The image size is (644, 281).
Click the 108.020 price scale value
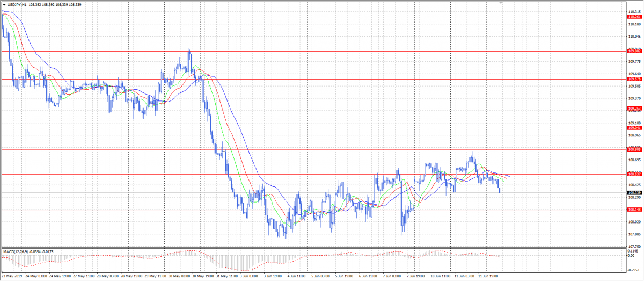coord(634,221)
